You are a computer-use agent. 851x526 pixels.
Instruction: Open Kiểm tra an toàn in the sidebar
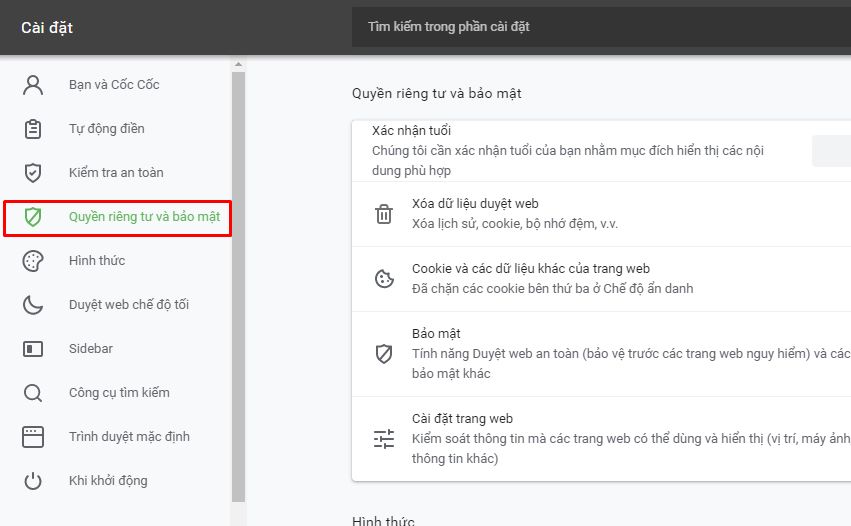[x=116, y=173]
